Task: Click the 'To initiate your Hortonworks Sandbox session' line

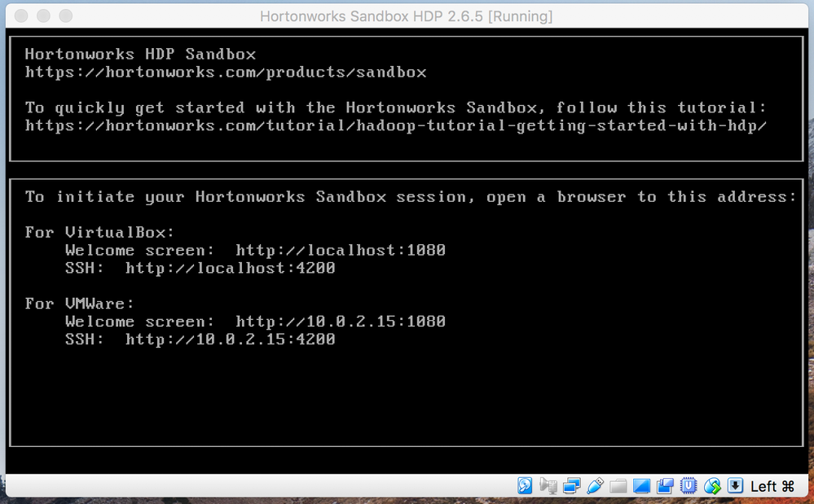Action: tap(410, 197)
